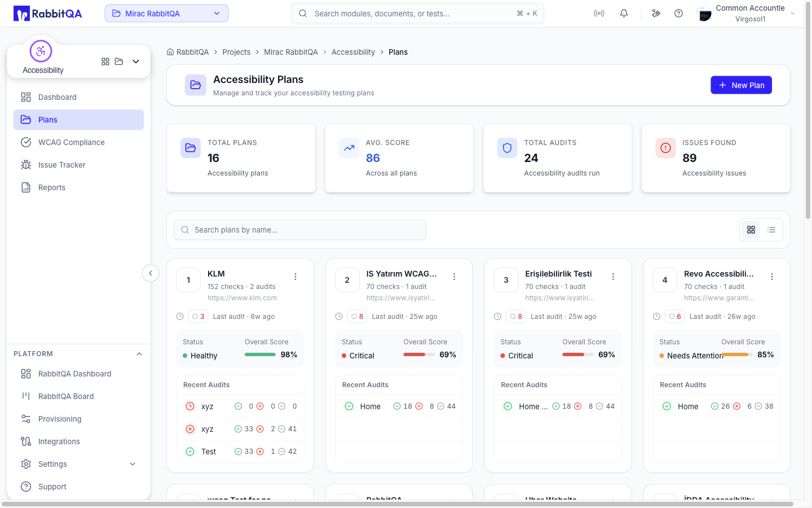Create a New Plan
This screenshot has height=508, width=812.
pos(741,85)
